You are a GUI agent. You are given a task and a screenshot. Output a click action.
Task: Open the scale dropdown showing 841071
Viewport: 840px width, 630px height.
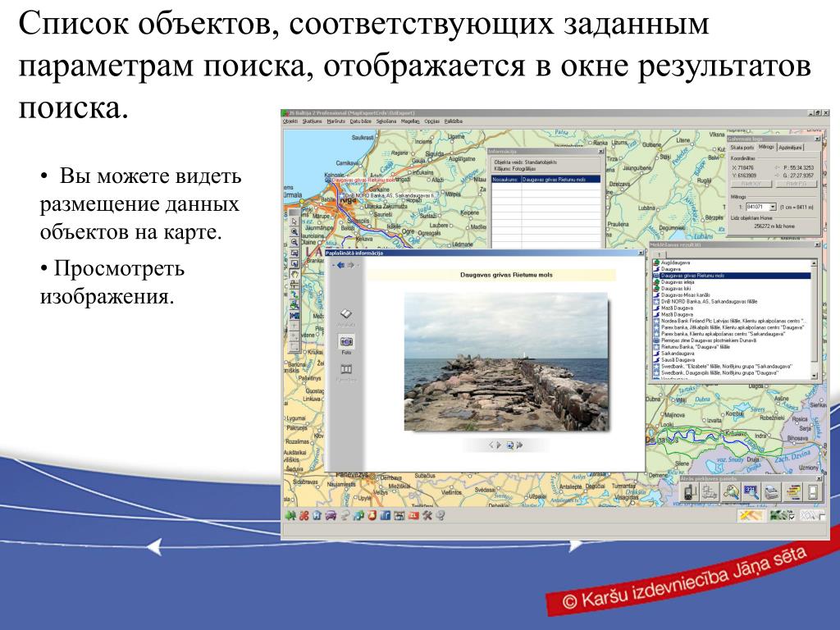coord(773,207)
